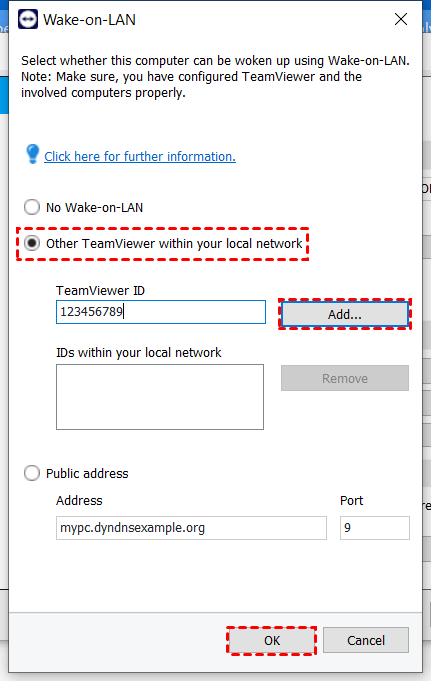The height and width of the screenshot is (681, 431).
Task: Click the TeamViewer logo in title bar
Action: click(28, 20)
